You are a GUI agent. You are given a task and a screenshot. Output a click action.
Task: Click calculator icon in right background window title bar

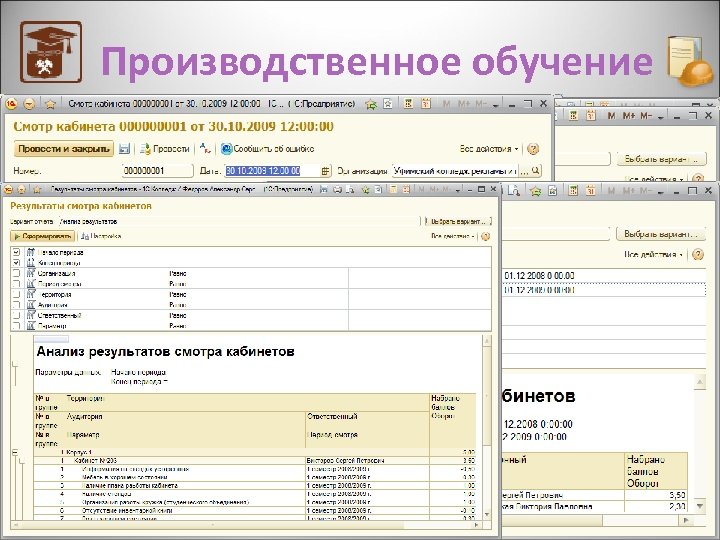[x=573, y=191]
